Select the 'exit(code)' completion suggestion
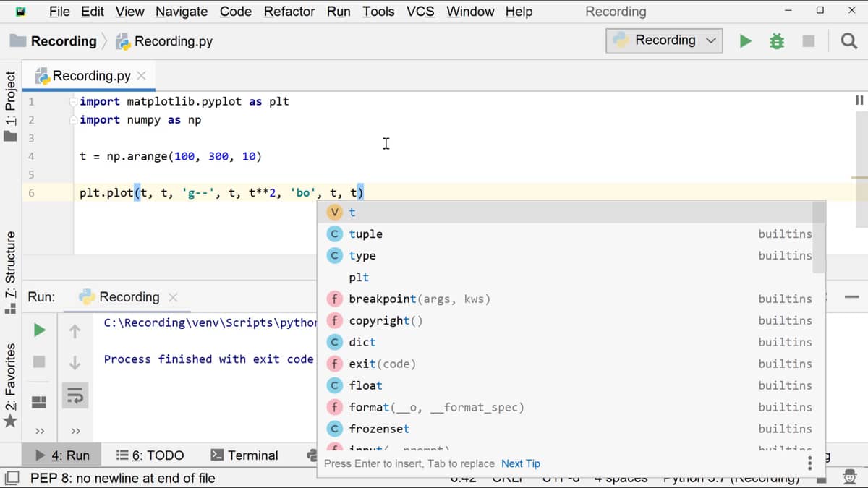 coord(566,364)
